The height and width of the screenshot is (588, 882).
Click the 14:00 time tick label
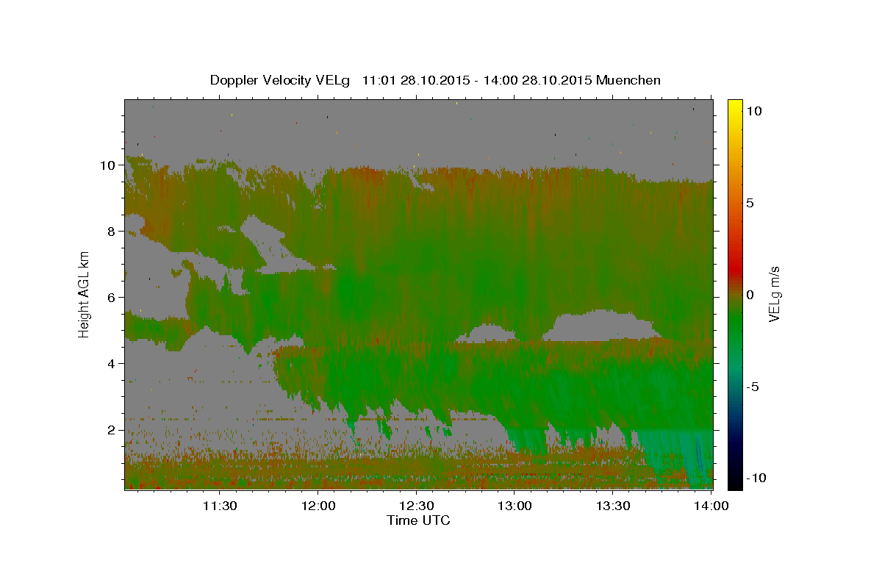pos(711,506)
